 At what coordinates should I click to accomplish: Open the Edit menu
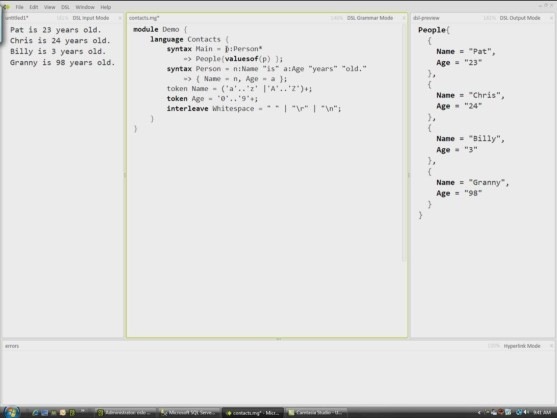[34, 7]
